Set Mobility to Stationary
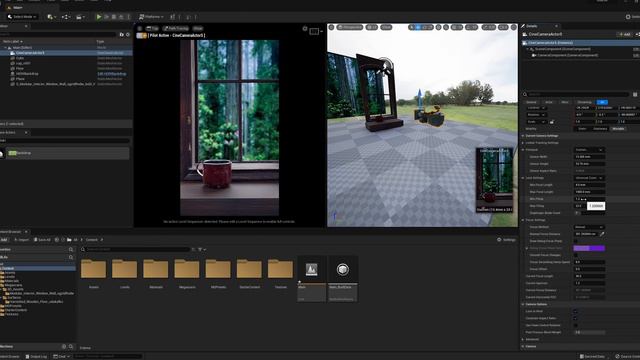Image resolution: width=640 pixels, height=360 pixels. [600, 129]
